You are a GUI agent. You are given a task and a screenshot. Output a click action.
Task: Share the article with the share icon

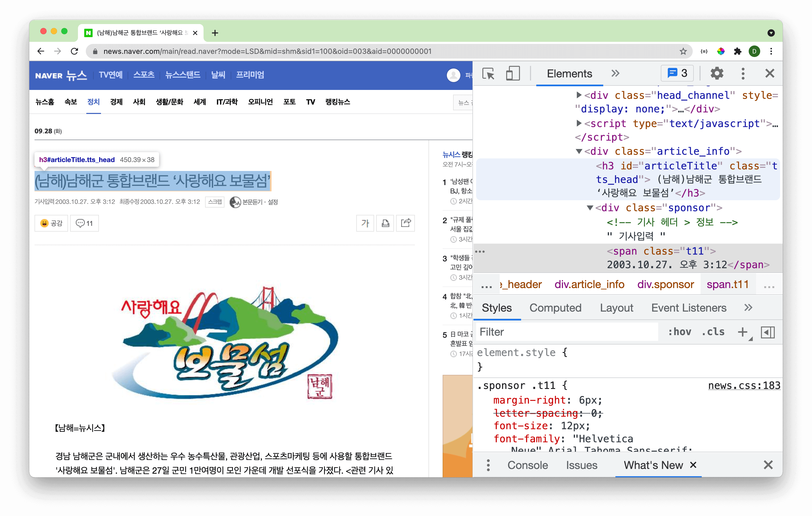pyautogui.click(x=405, y=223)
